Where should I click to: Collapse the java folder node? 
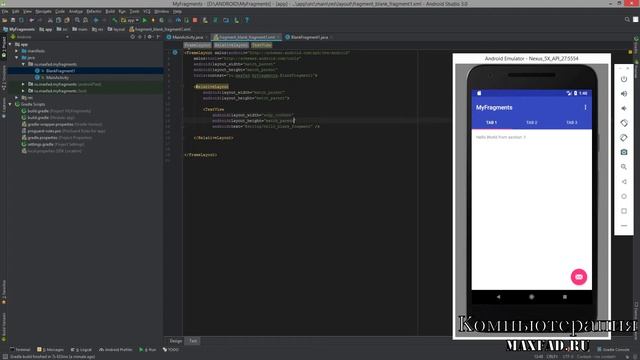[17, 58]
